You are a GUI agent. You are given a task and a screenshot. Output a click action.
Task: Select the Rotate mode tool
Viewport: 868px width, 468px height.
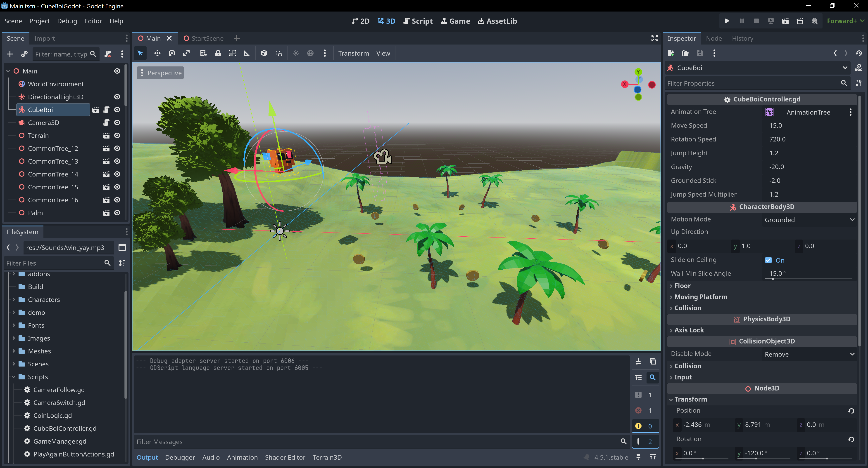click(x=172, y=53)
